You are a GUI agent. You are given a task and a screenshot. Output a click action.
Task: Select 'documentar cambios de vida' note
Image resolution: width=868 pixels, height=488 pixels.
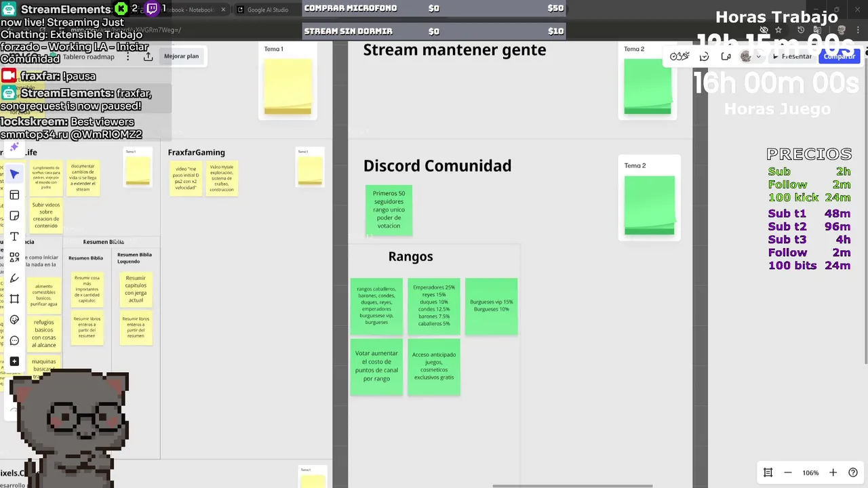pos(83,178)
